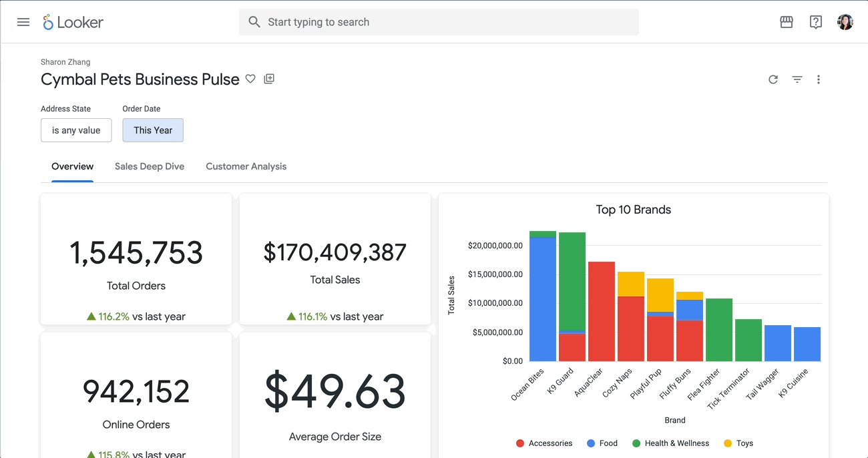Open dashboard filters via the filter icon
This screenshot has height=458, width=868.
pos(797,79)
